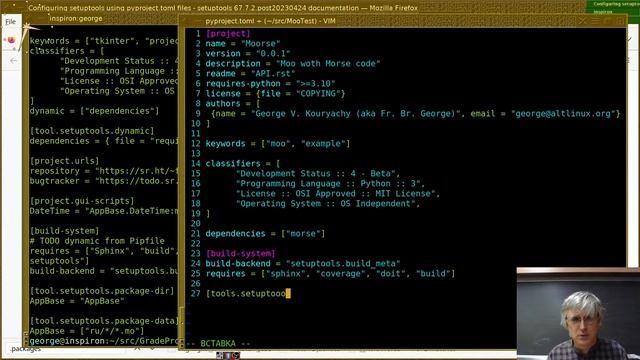The height and width of the screenshot is (360, 640).
Task: Click [tool.setuptools.dynamic] in terminal
Action: point(91,131)
